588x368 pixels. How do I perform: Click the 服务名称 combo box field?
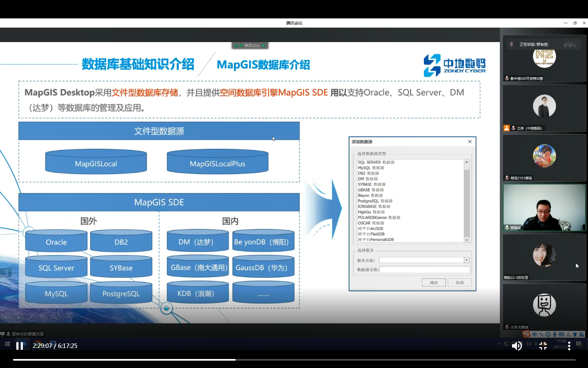(424, 260)
